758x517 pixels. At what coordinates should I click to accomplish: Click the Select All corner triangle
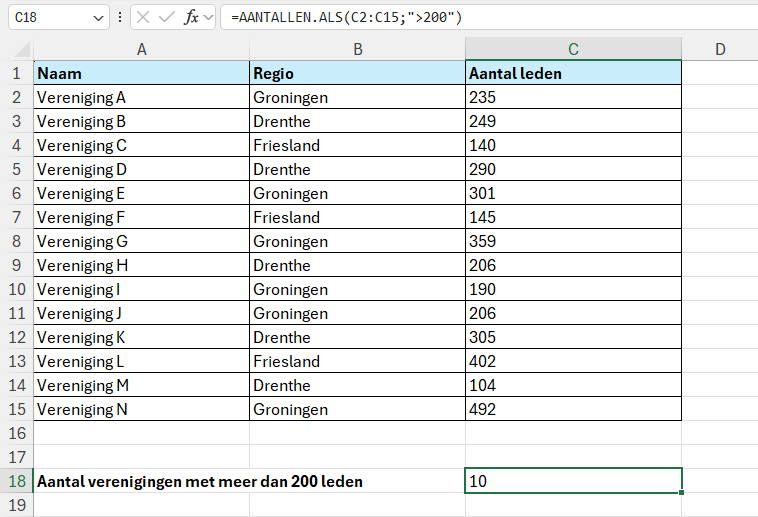point(24,50)
